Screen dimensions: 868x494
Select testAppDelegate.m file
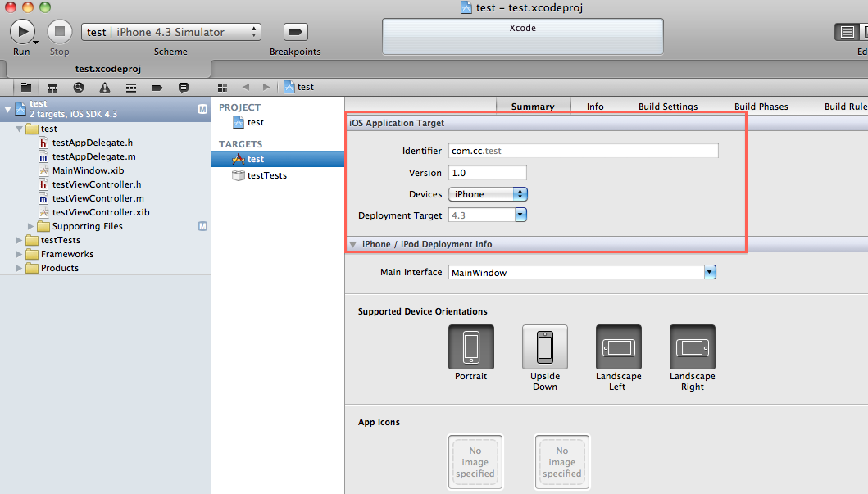click(93, 156)
